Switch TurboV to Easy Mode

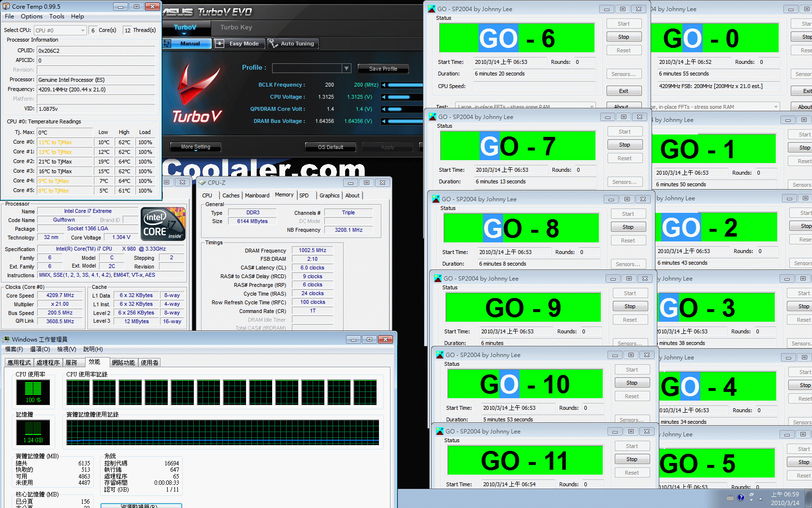(239, 44)
